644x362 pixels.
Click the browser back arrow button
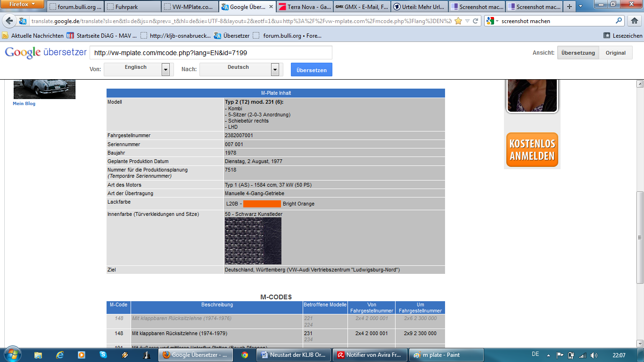tap(9, 21)
